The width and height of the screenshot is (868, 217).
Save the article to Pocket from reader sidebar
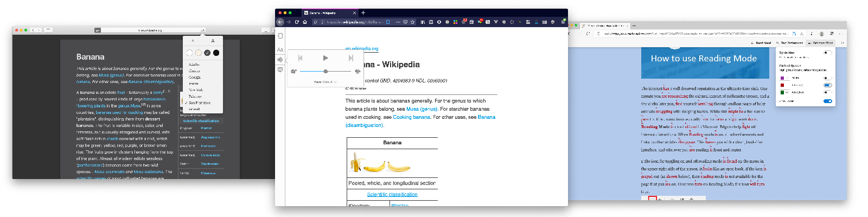280,70
